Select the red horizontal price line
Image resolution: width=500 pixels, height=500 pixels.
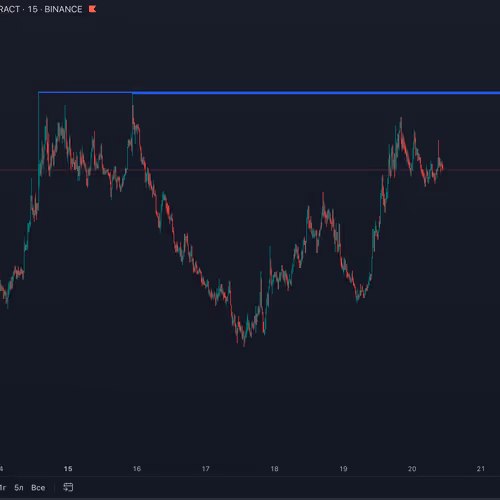pos(250,170)
